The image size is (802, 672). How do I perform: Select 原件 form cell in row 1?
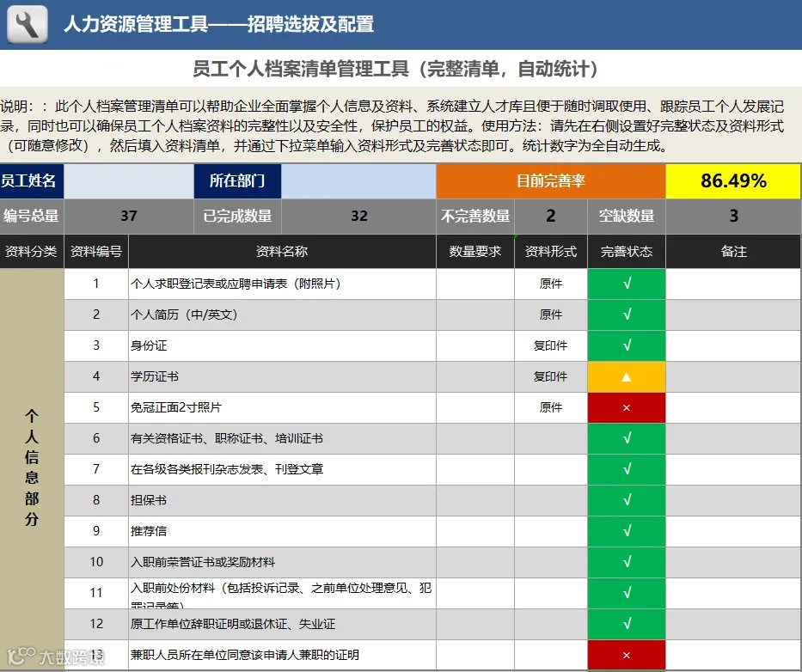(551, 284)
